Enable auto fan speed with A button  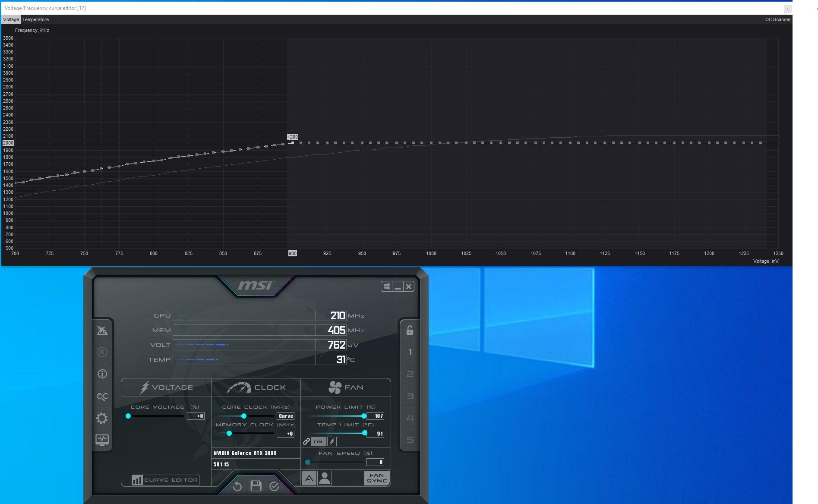point(309,478)
